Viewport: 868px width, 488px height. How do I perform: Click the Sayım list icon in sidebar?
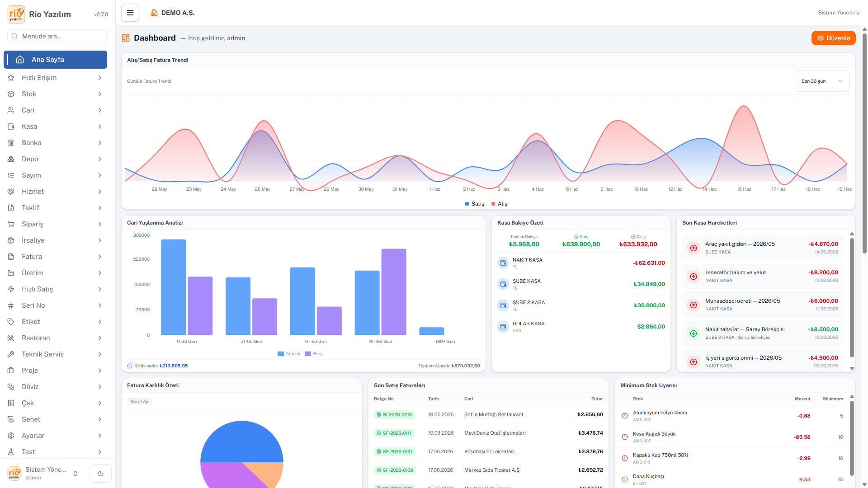pyautogui.click(x=11, y=175)
